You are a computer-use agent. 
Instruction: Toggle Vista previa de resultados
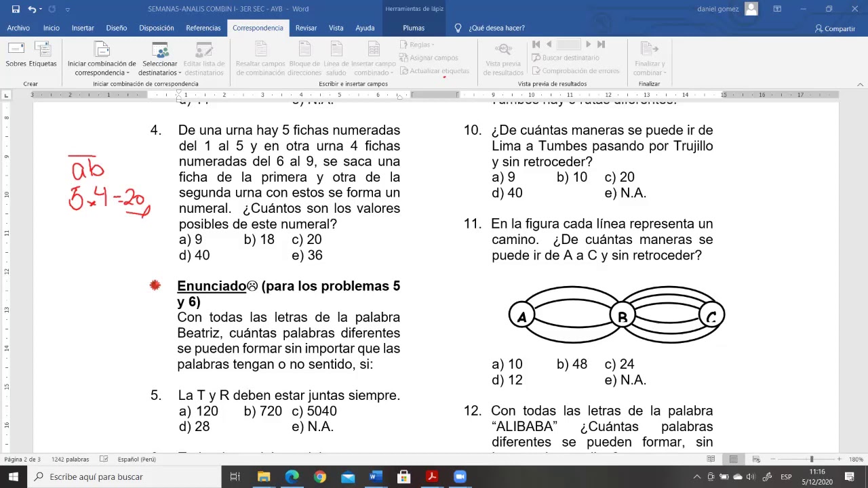503,59
